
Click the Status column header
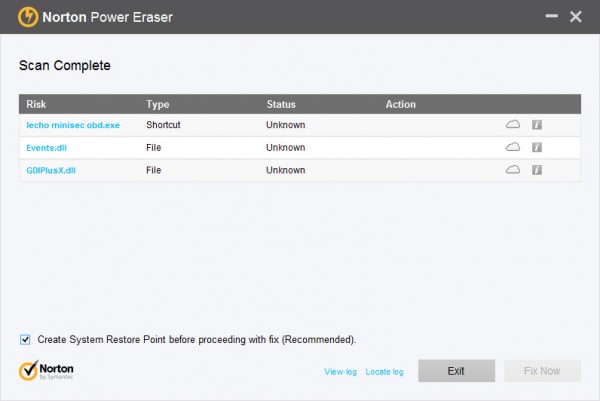click(x=281, y=104)
